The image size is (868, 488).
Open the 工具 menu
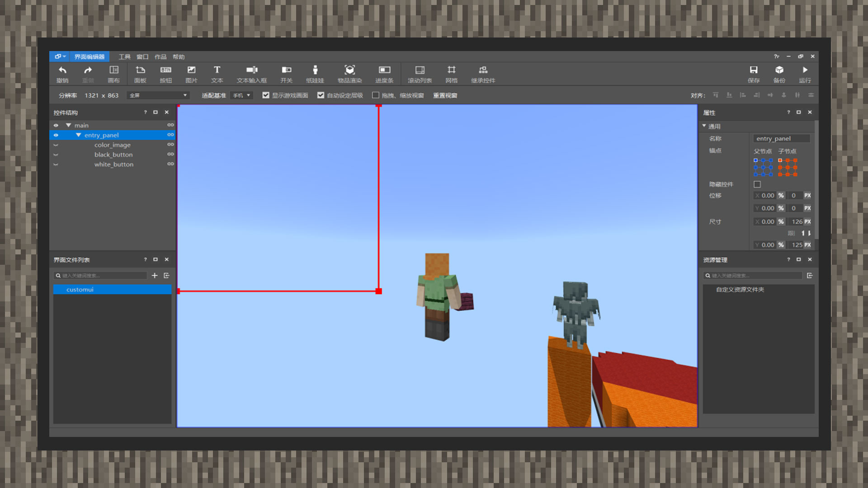point(124,57)
